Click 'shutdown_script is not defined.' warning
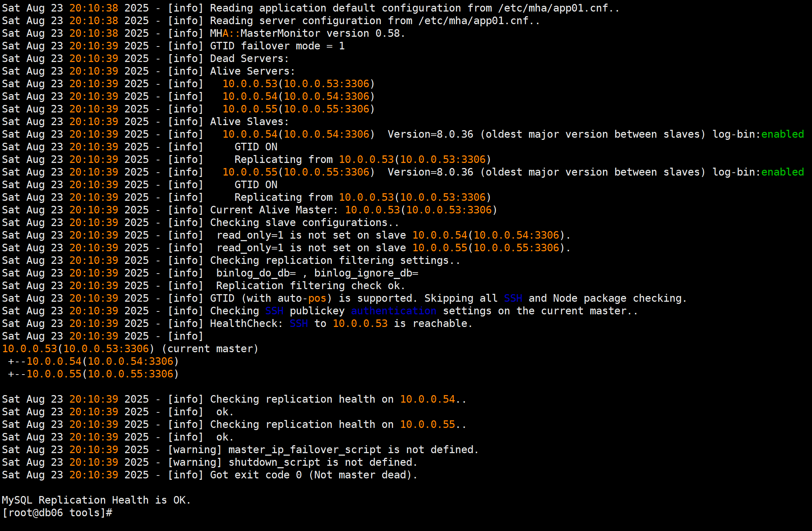The height and width of the screenshot is (531, 812). coord(323,462)
